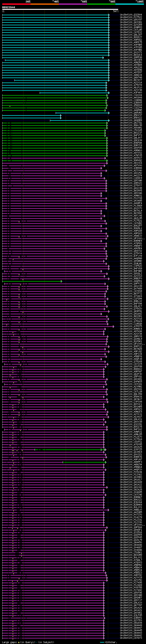Open hit UniRef100_P27522
Viewport: 146px width, 644px height.
point(131,17)
